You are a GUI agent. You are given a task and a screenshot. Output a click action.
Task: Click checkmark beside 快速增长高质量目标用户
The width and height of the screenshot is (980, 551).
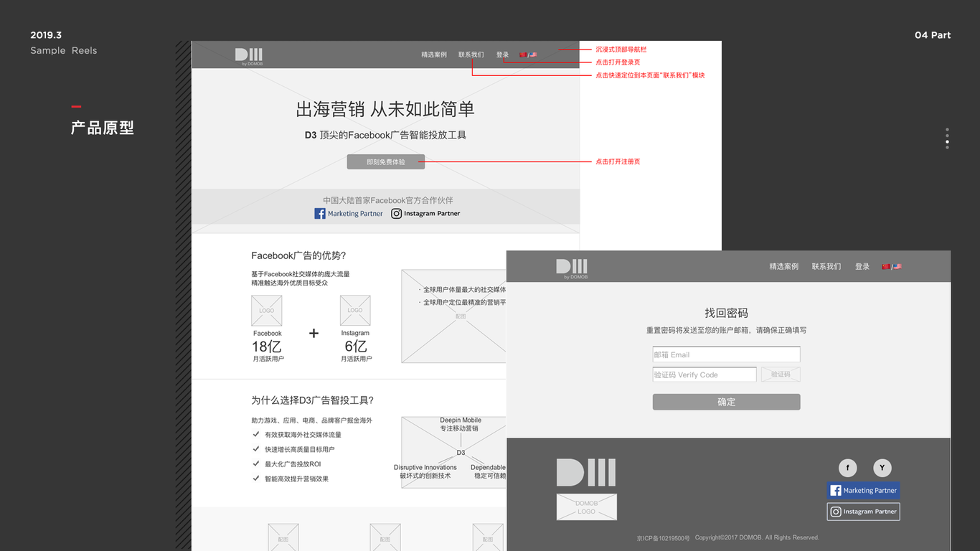point(256,449)
